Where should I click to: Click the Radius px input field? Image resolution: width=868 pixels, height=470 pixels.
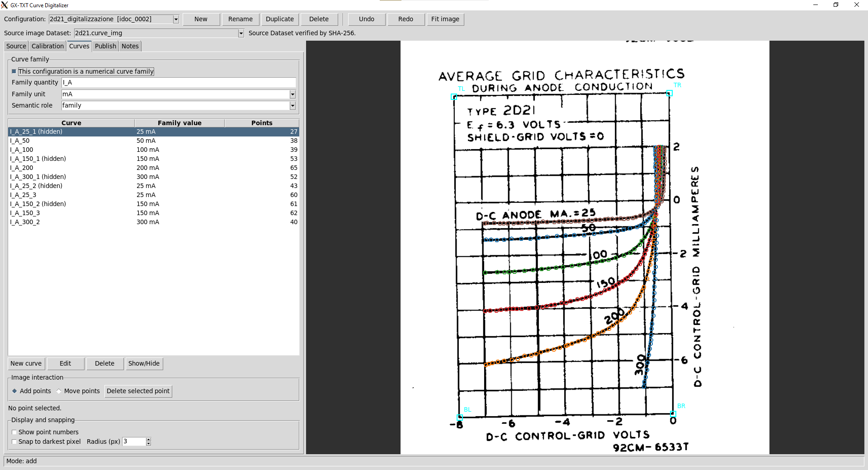(134, 442)
